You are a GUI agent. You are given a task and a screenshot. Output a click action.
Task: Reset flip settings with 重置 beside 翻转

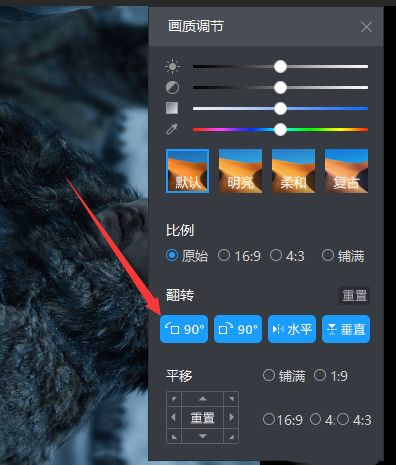pyautogui.click(x=354, y=295)
